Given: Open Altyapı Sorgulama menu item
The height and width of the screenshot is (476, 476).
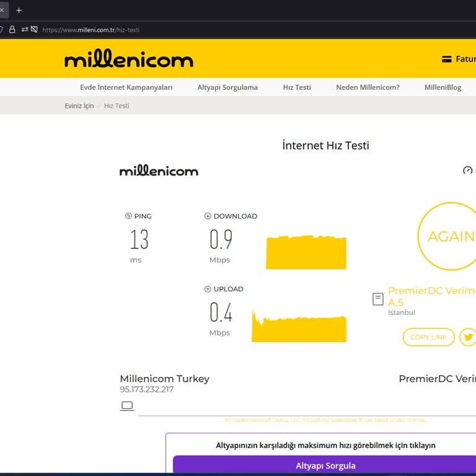Looking at the screenshot, I should pyautogui.click(x=227, y=87).
